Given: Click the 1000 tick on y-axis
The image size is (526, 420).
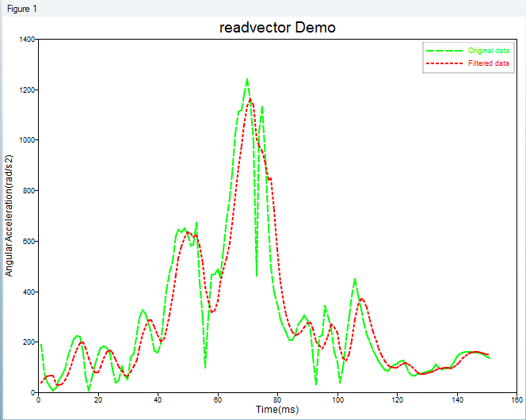Looking at the screenshot, I should coord(27,140).
